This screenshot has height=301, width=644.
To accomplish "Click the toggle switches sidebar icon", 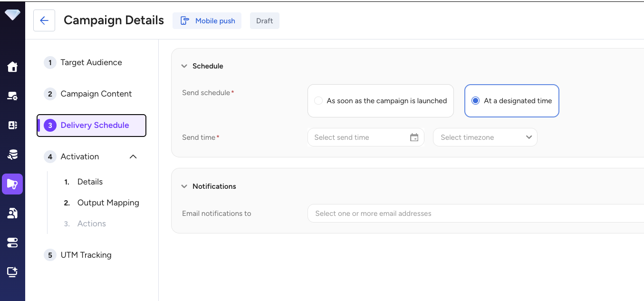I will click(x=12, y=243).
